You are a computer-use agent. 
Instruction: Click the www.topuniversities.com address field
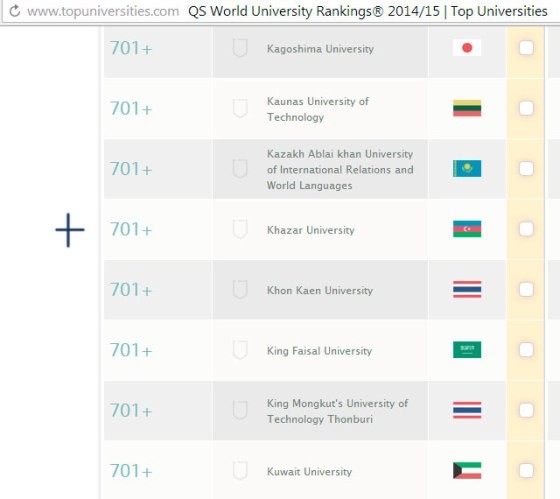pyautogui.click(x=103, y=11)
